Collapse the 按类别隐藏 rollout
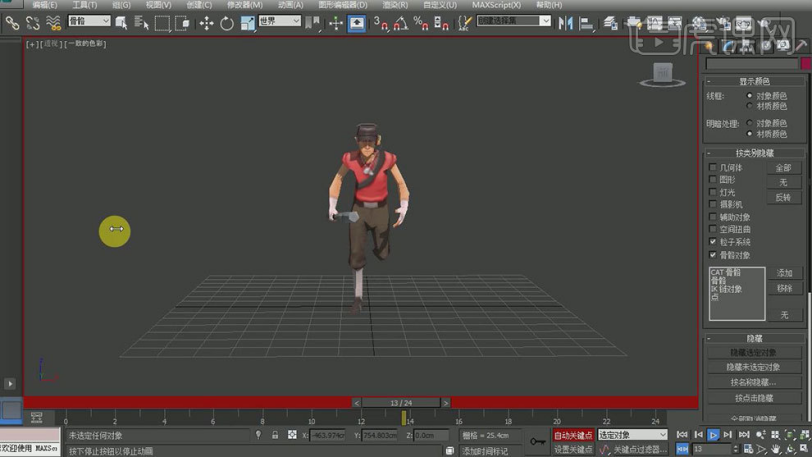 (x=754, y=153)
